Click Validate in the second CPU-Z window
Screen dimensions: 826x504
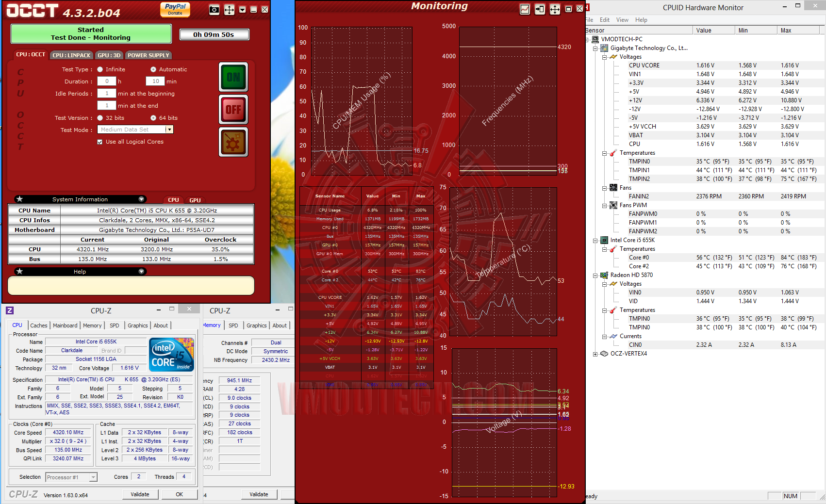[259, 494]
